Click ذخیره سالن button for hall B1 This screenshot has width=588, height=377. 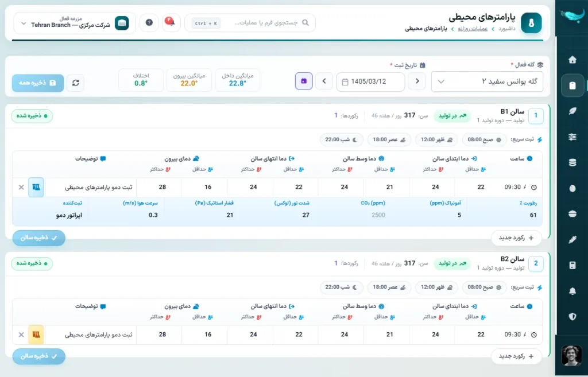click(39, 238)
